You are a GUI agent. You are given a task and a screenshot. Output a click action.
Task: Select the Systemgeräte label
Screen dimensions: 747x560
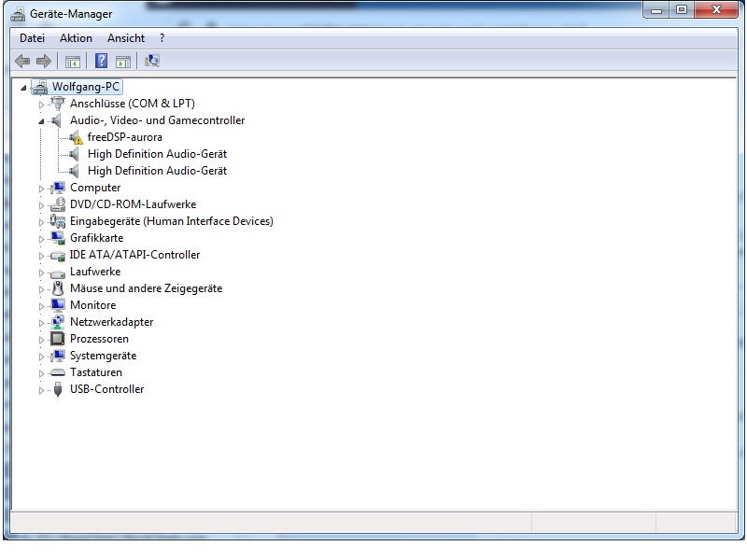[103, 356]
